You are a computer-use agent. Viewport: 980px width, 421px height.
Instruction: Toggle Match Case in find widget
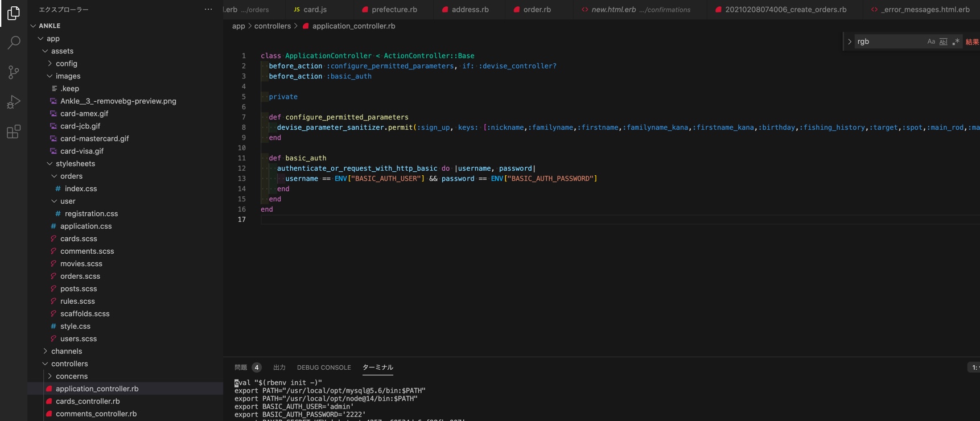click(931, 42)
